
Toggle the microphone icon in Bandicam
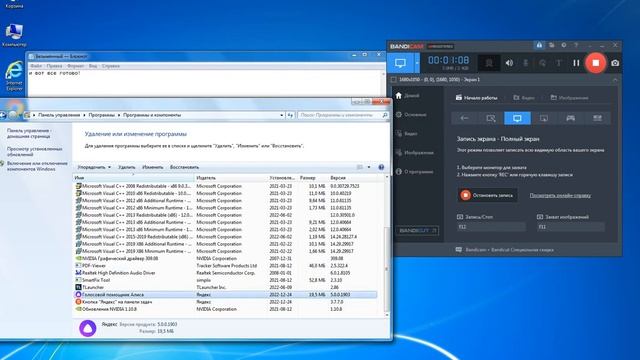[526, 63]
